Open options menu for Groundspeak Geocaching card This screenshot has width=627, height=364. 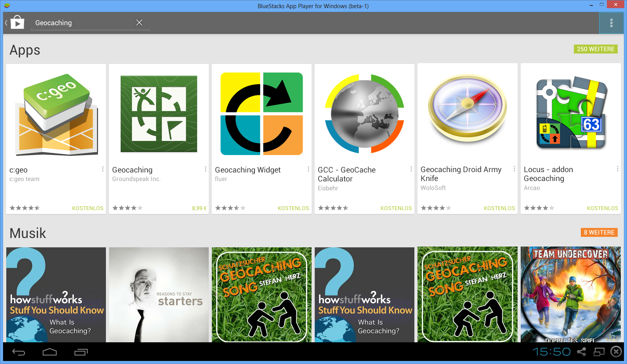(x=205, y=169)
